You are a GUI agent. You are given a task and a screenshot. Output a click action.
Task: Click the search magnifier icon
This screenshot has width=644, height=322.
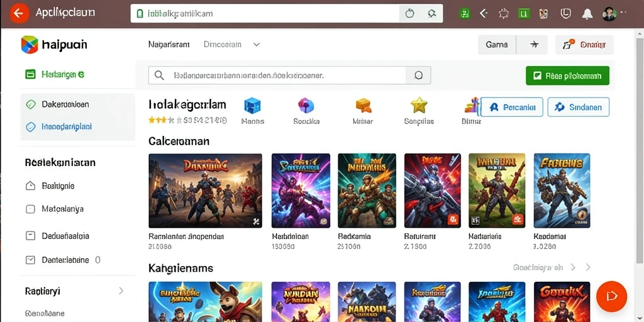pyautogui.click(x=159, y=75)
